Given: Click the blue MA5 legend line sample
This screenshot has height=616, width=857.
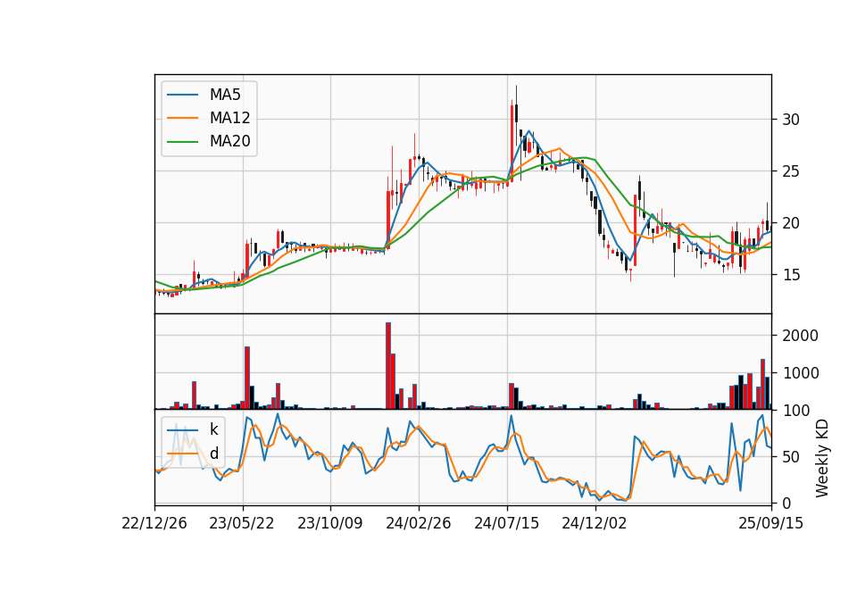Looking at the screenshot, I should [182, 95].
